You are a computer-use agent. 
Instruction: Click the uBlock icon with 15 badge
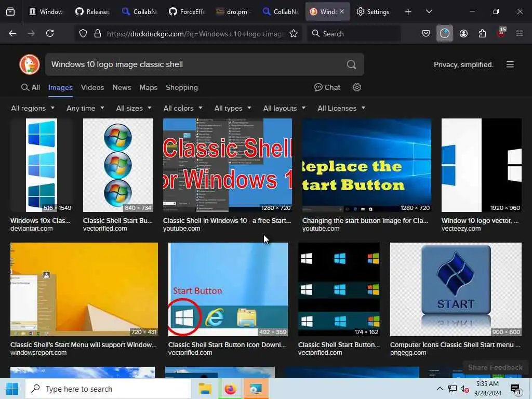pos(501,33)
